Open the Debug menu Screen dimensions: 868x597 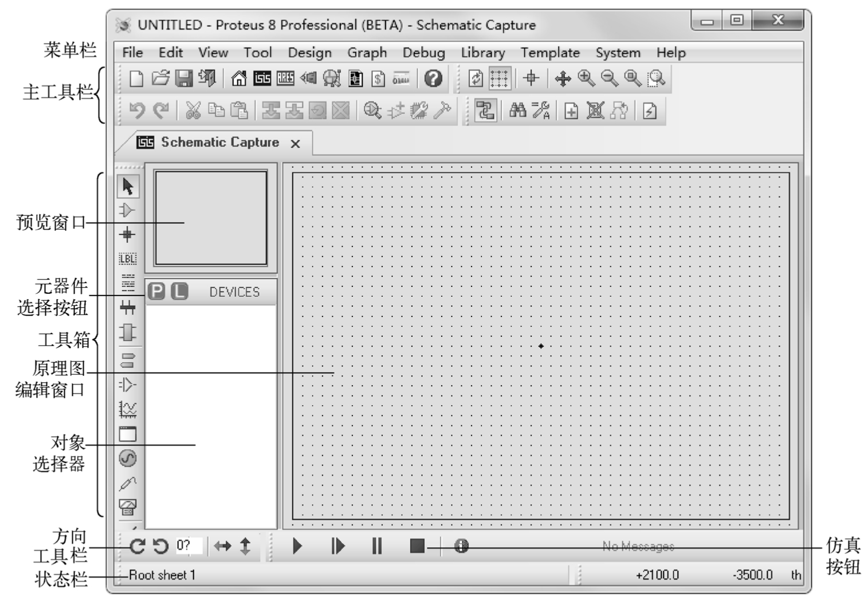point(423,53)
